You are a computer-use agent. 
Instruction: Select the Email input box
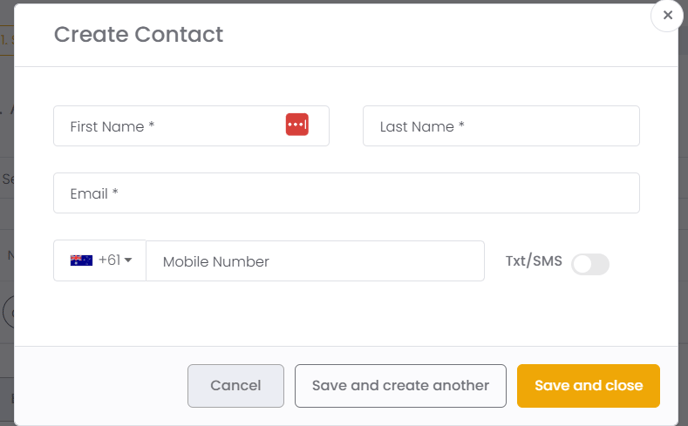[346, 193]
